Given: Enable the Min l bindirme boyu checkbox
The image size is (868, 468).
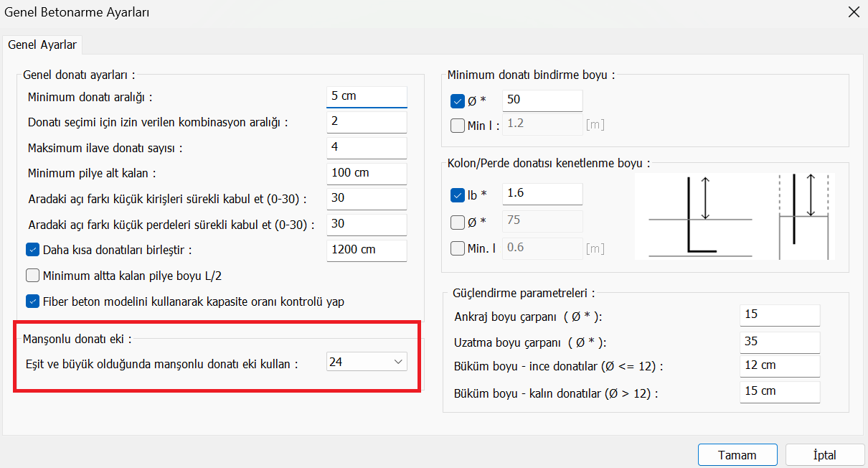Looking at the screenshot, I should tap(458, 126).
